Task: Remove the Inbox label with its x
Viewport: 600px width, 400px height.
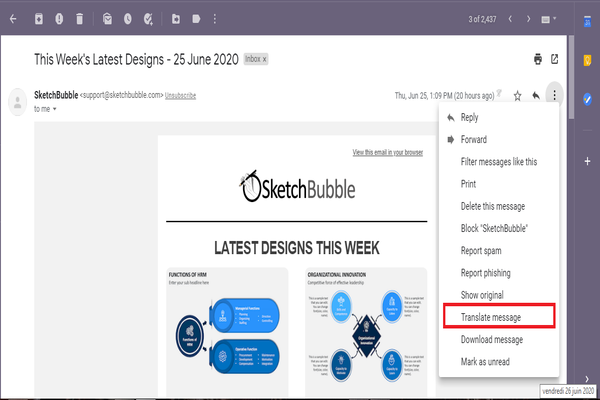Action: click(264, 59)
